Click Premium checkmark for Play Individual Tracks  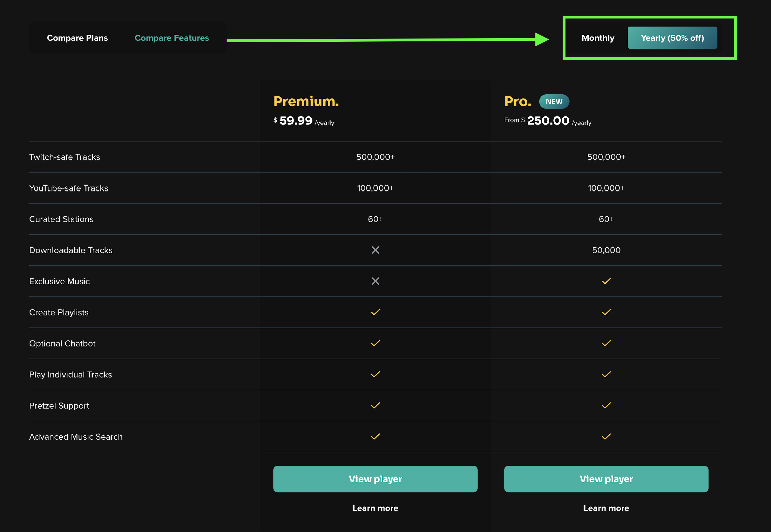pos(375,374)
